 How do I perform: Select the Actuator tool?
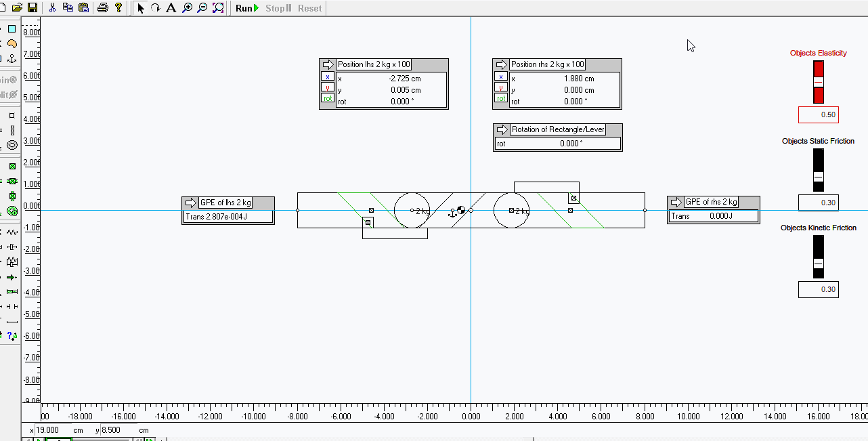(x=12, y=291)
